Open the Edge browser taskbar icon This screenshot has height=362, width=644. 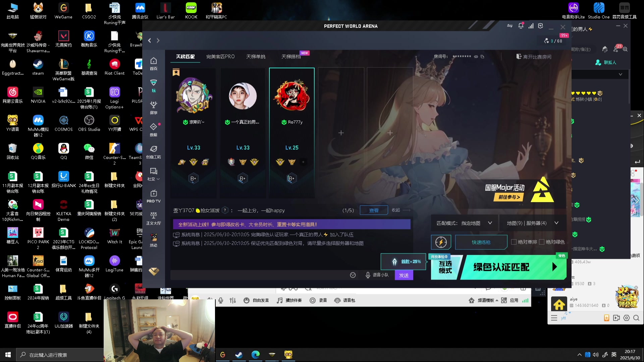pos(255,355)
